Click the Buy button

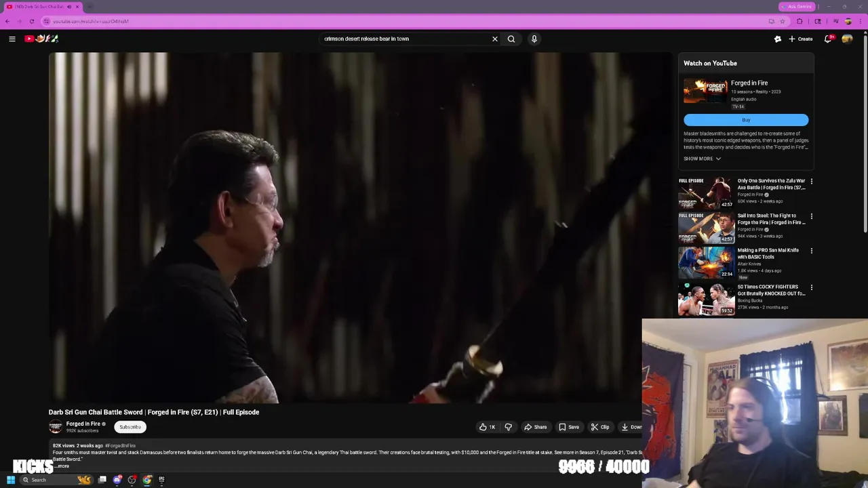pyautogui.click(x=746, y=120)
